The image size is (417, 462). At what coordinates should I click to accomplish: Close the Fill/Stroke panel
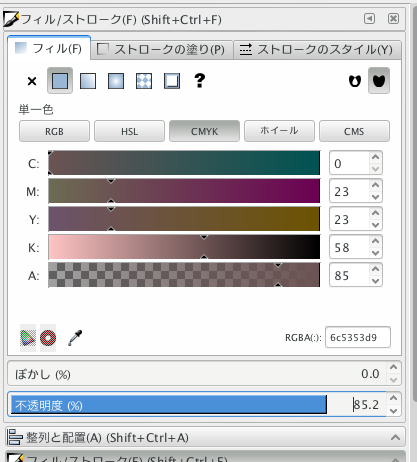point(393,19)
